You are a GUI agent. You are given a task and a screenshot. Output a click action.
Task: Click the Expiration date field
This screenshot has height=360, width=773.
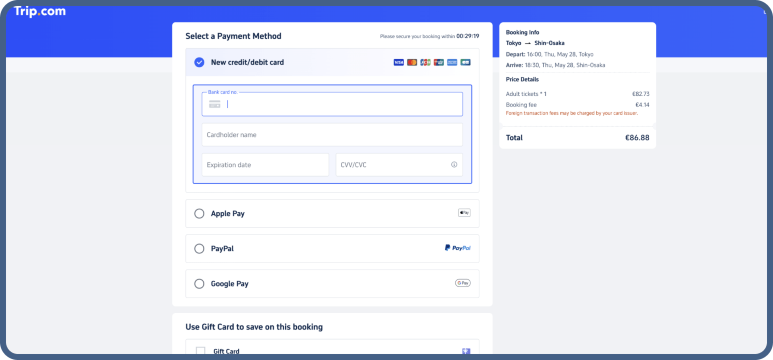coord(265,165)
